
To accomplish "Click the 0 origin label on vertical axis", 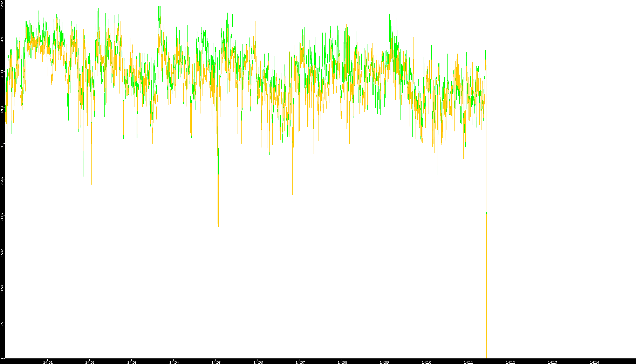I will point(2,358).
